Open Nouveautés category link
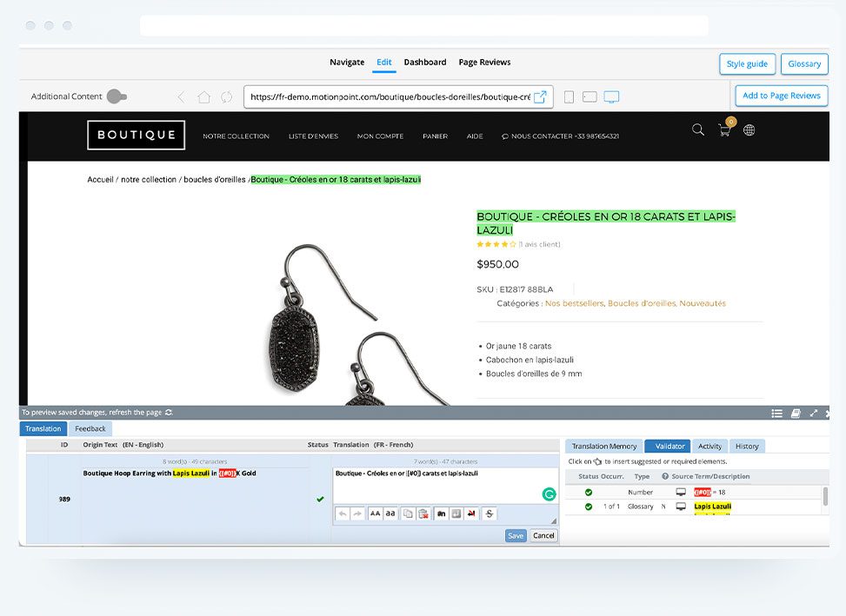The image size is (846, 616). tap(703, 303)
